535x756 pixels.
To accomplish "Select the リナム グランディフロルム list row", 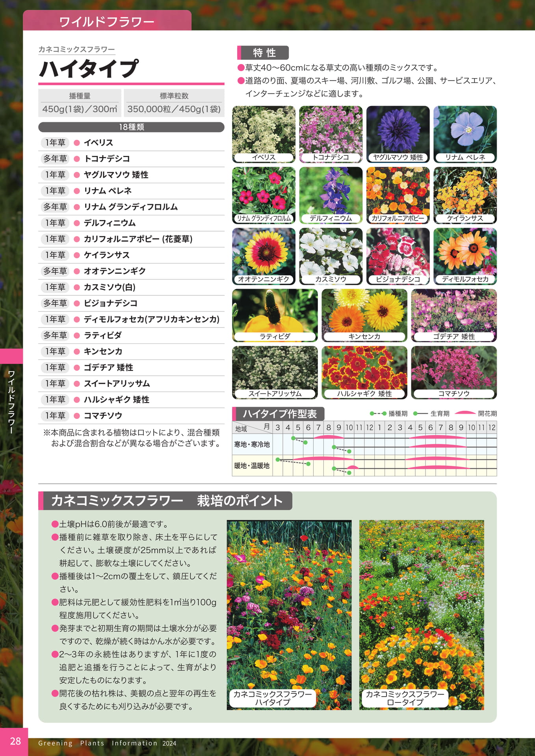I will tap(131, 207).
